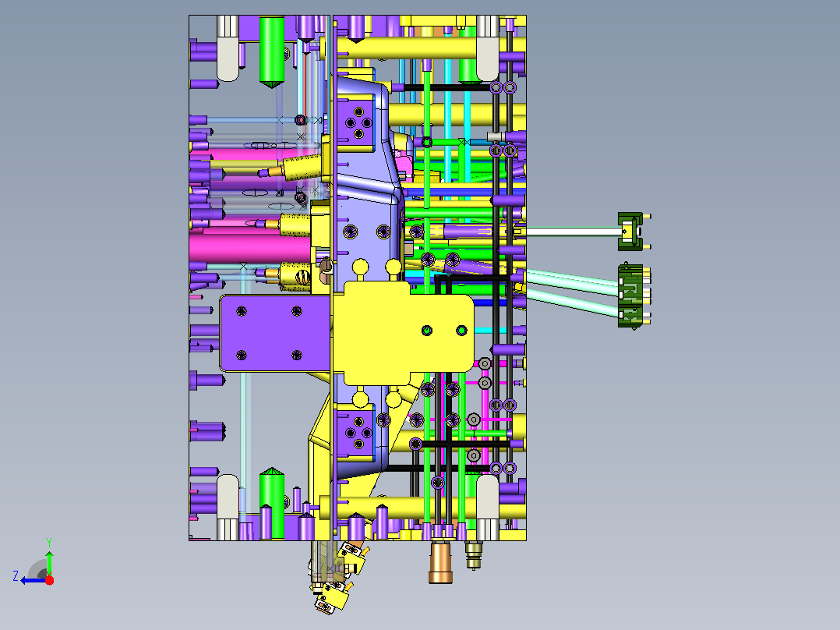
Task: Click the green Y label above the triad
Action: [49, 542]
